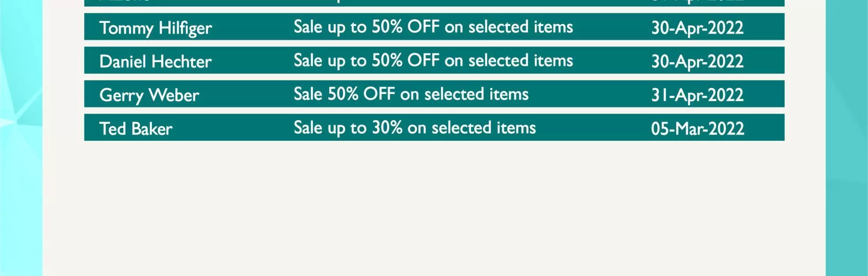Screen dimensions: 868x276
Task: Click Daniel Hechter's sale up to 50% text
Action: pos(433,61)
